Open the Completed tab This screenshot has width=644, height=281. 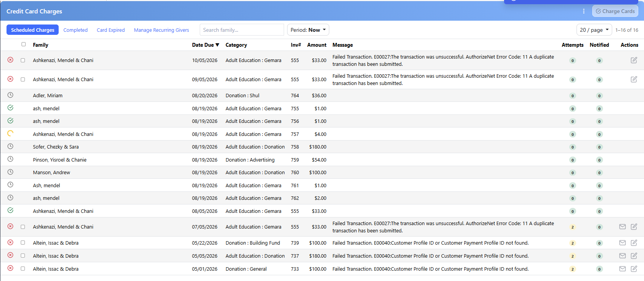[76, 30]
